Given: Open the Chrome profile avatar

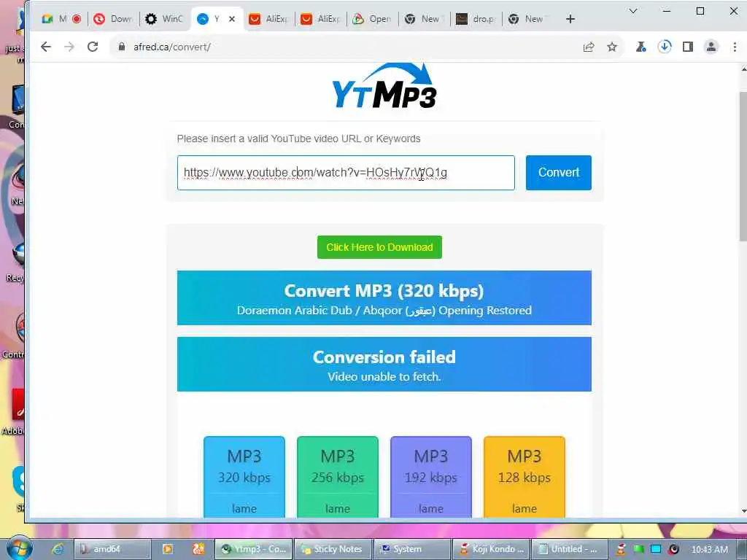Looking at the screenshot, I should (711, 47).
